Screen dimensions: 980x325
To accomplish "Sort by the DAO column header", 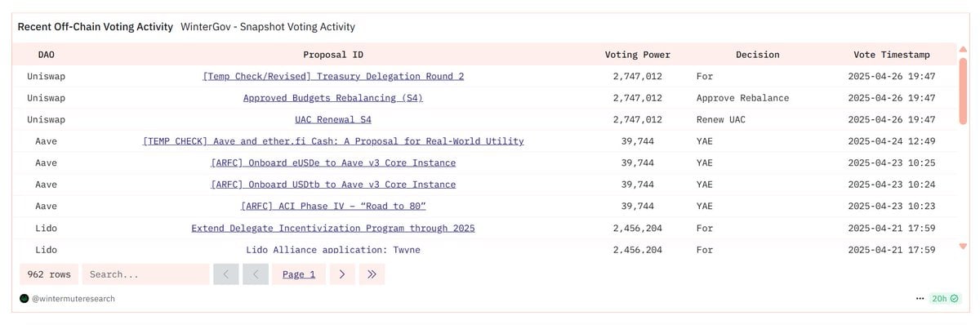I will click(x=47, y=55).
